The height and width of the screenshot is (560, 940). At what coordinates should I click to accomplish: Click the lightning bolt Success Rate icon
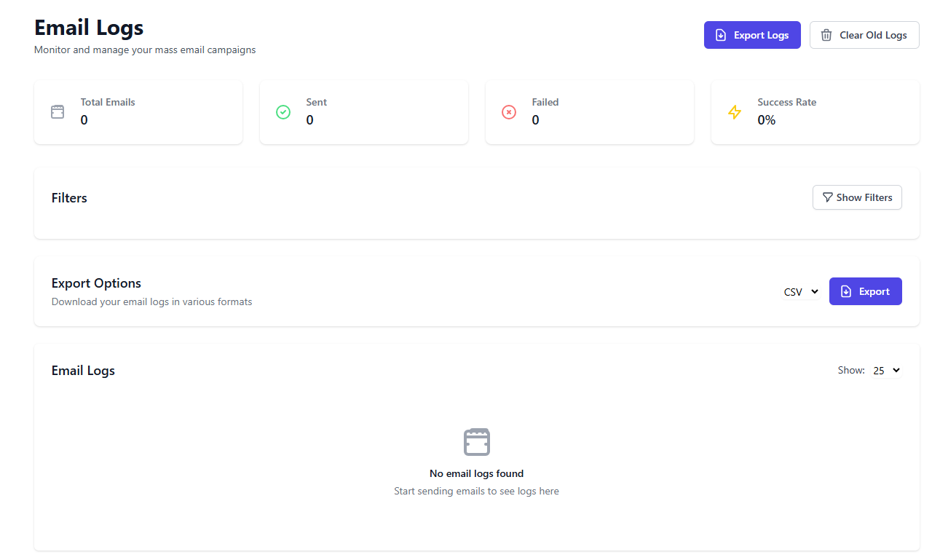735,112
